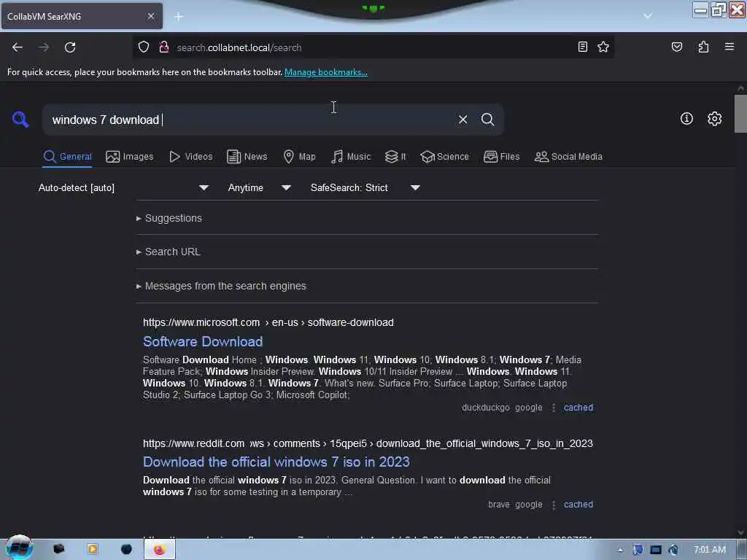Open the microsoft.com result URL

(x=268, y=322)
